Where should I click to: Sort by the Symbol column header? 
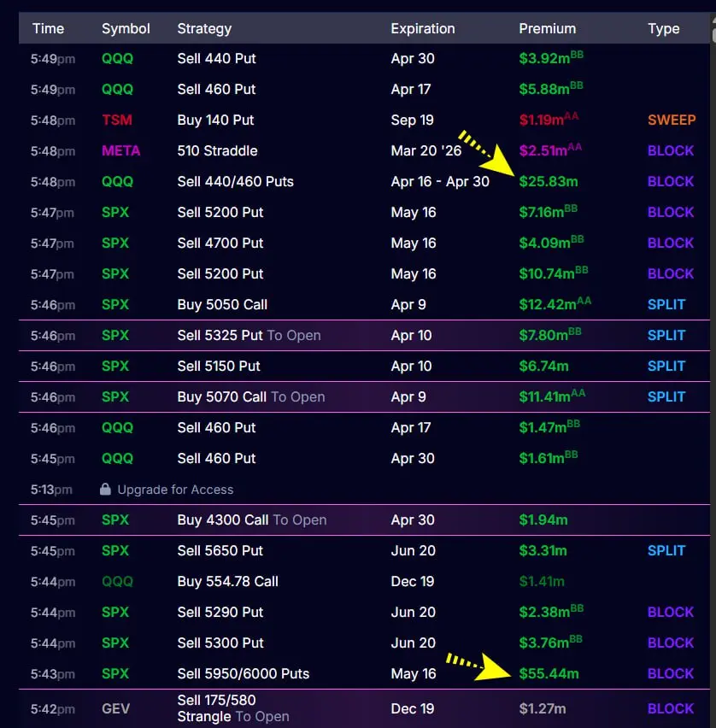click(126, 28)
